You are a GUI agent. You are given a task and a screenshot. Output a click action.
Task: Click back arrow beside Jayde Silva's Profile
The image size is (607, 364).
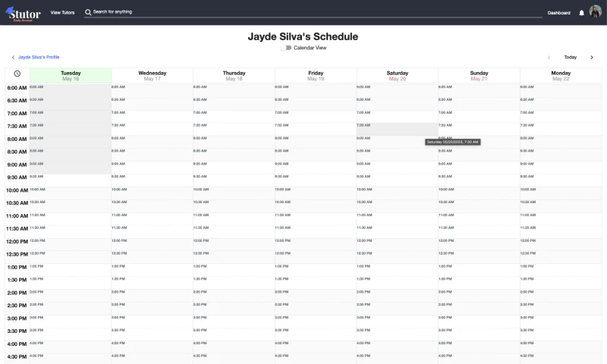[x=13, y=58]
